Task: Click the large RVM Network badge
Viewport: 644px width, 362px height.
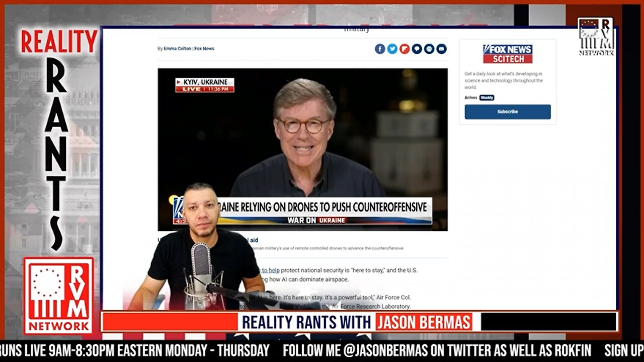Action: point(58,296)
